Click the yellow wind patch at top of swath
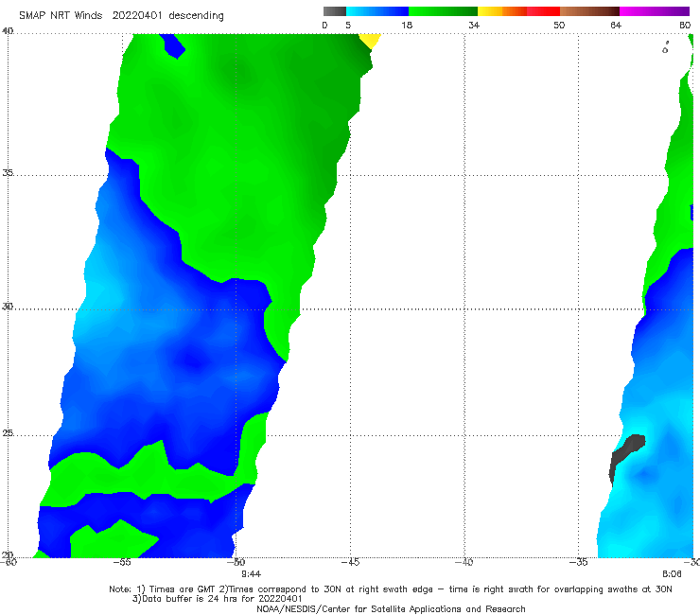700x615 pixels. point(370,40)
